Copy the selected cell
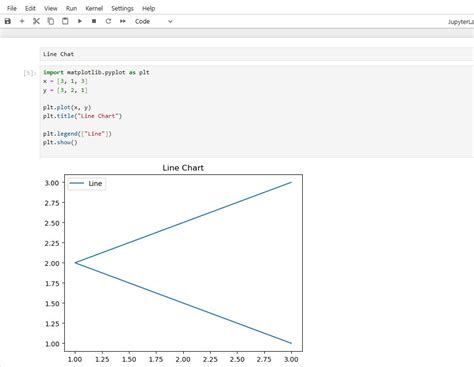The width and height of the screenshot is (474, 367). (51, 21)
